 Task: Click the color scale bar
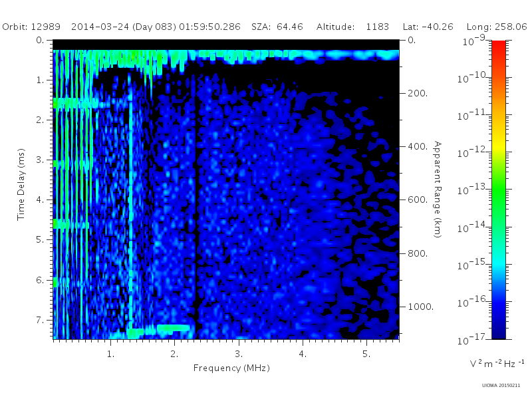pyautogui.click(x=498, y=190)
